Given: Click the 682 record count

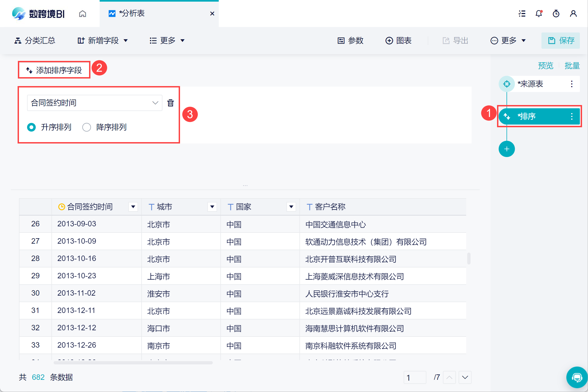Looking at the screenshot, I should click(x=38, y=377).
